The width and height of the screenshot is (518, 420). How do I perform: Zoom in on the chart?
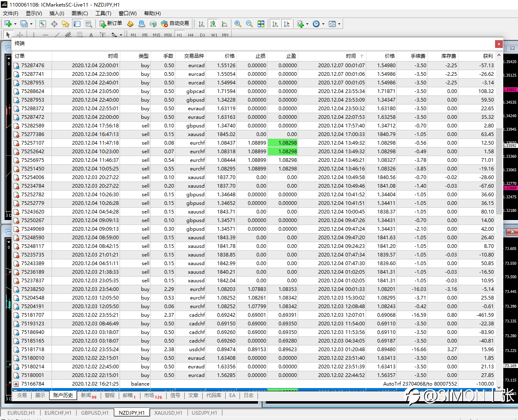click(x=238, y=24)
